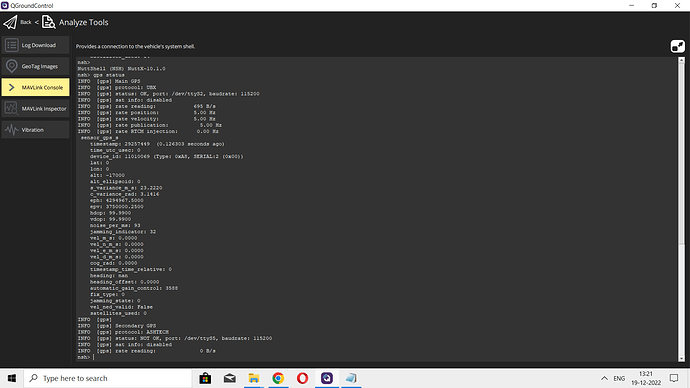Image resolution: width=690 pixels, height=388 pixels.
Task: Click the 'fix_type: 0' line
Action: 107,294
